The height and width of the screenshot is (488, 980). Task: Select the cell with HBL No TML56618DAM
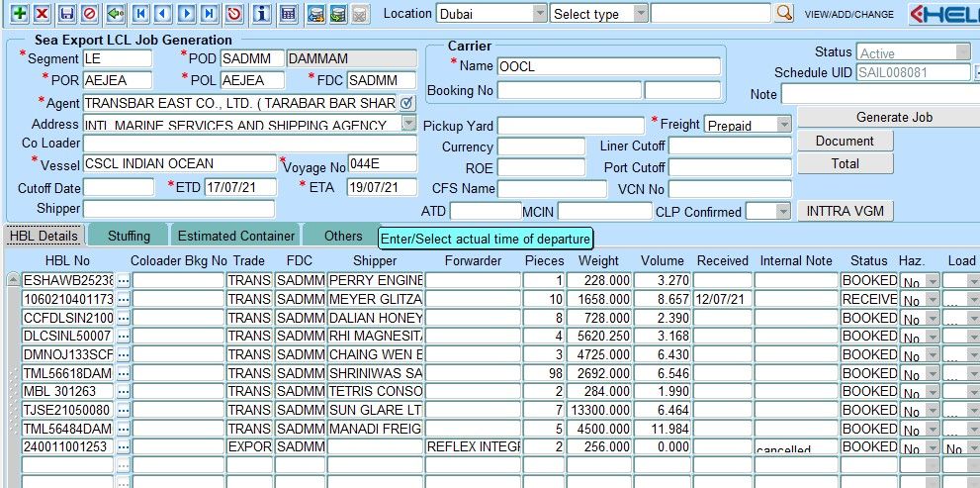[x=67, y=373]
